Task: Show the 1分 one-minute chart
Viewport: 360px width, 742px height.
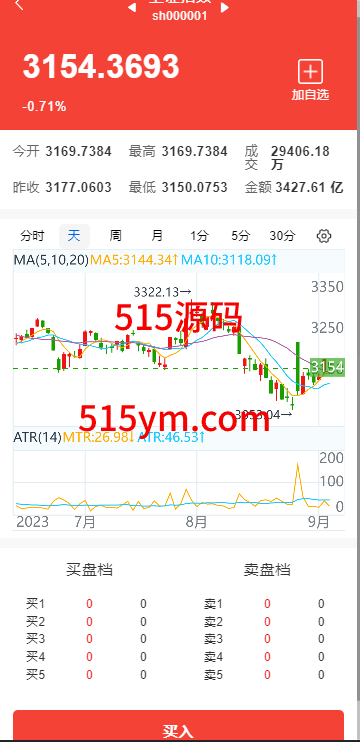Action: pyautogui.click(x=199, y=236)
